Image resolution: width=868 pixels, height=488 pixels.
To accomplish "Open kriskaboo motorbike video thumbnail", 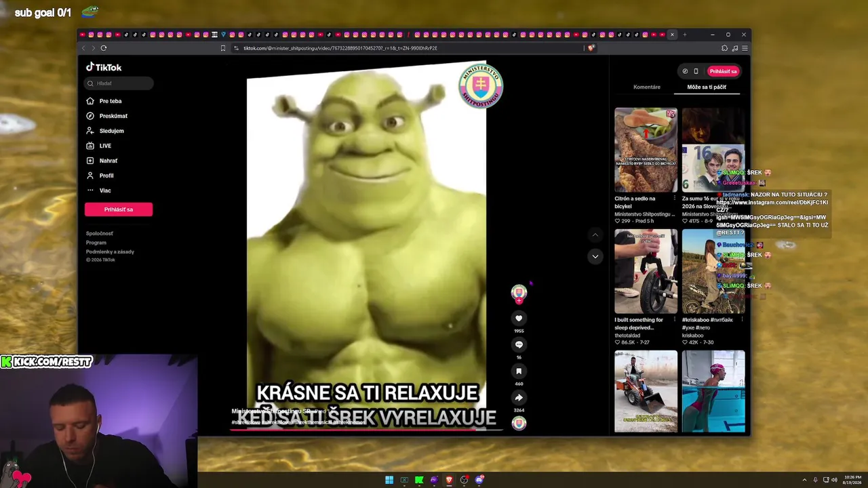I will pyautogui.click(x=713, y=271).
